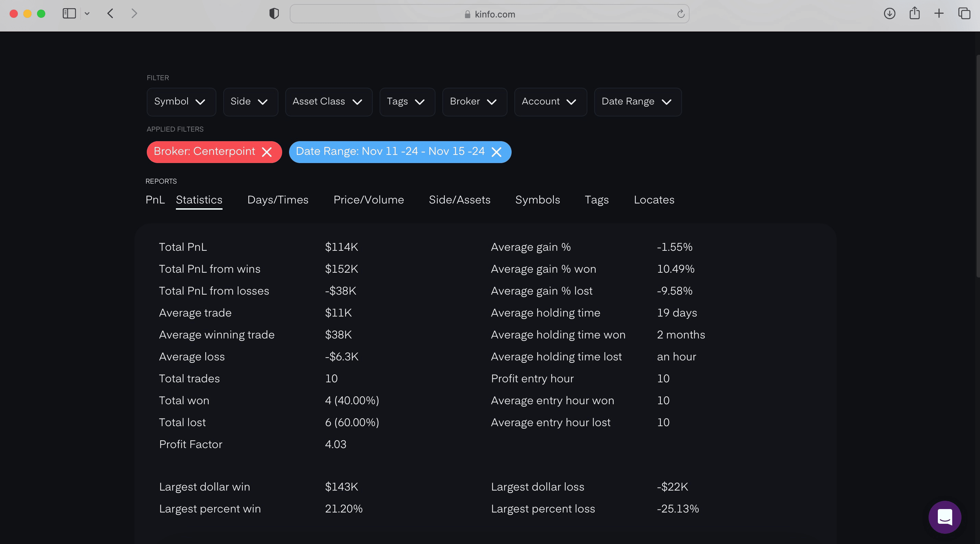The height and width of the screenshot is (544, 980).
Task: Reload the page with refresh icon
Action: tap(681, 14)
